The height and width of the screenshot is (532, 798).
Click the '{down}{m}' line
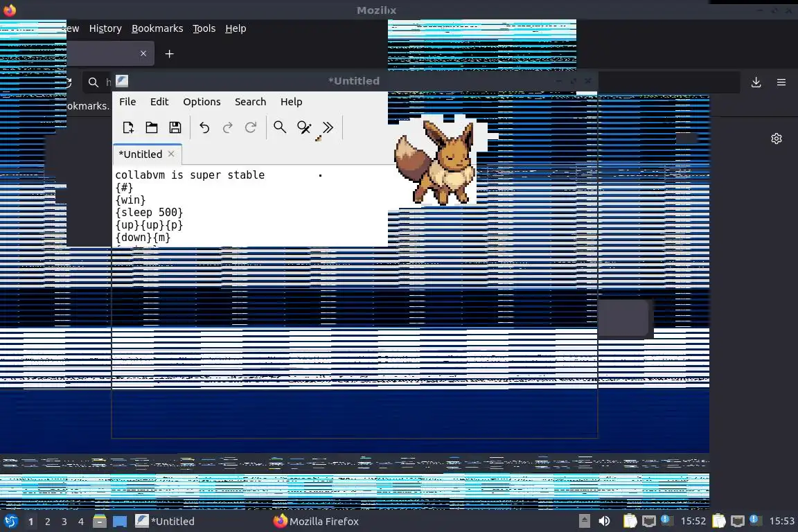click(x=143, y=237)
